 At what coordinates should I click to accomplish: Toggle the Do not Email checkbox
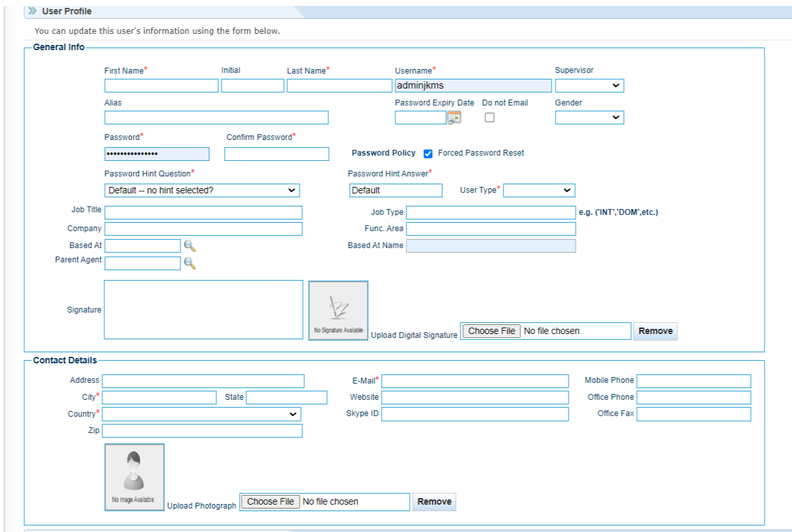(x=490, y=118)
